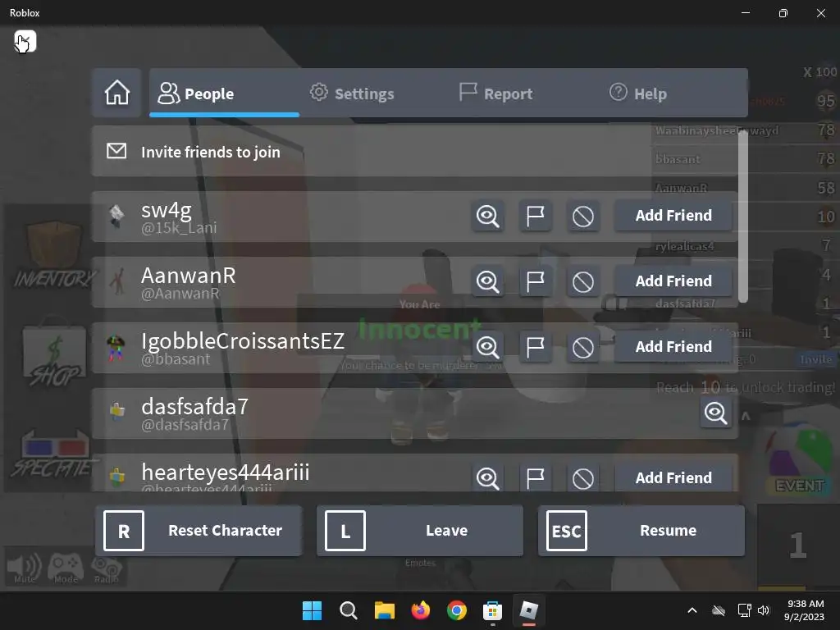Click the Reset Character button
This screenshot has width=840, height=630.
(199, 531)
